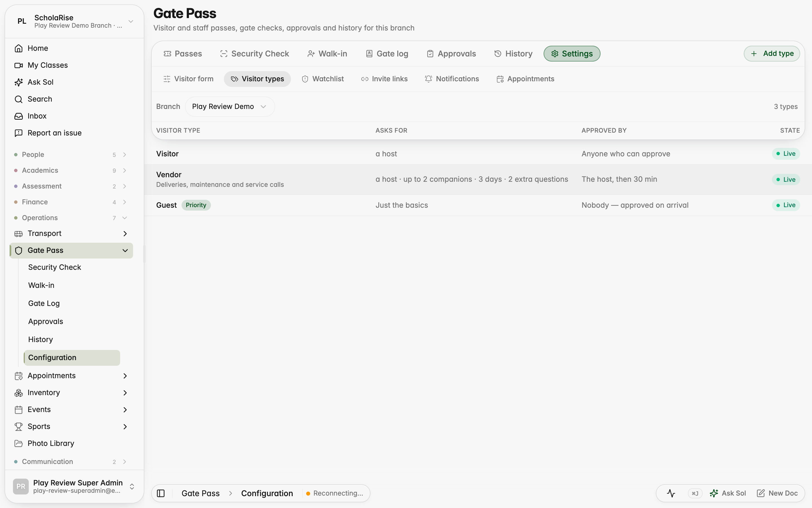Image resolution: width=812 pixels, height=508 pixels.
Task: Click the My Classes camera icon
Action: coord(18,65)
